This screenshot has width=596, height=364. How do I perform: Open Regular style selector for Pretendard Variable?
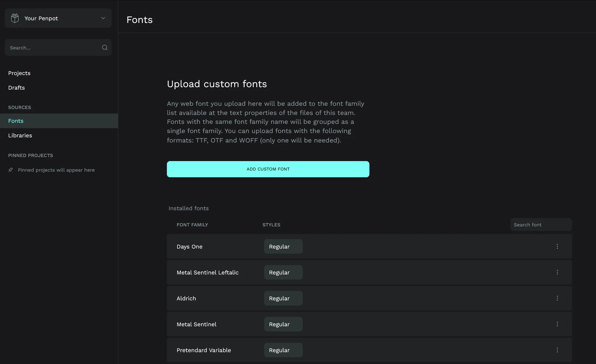283,350
